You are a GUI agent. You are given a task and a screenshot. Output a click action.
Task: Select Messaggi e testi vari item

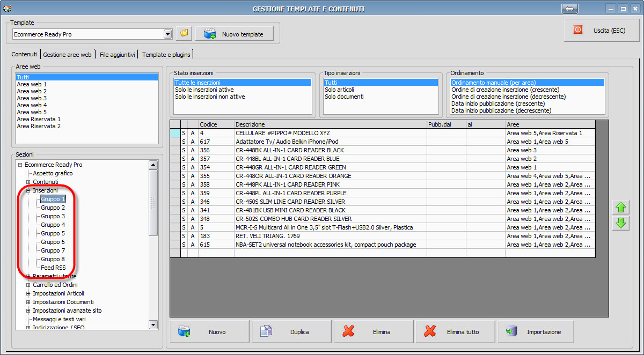click(x=59, y=319)
